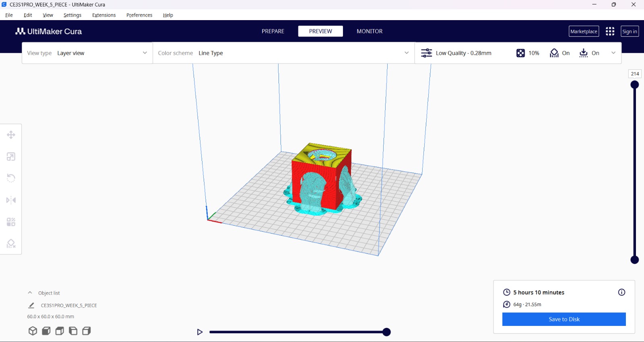This screenshot has width=644, height=342.
Task: Click the top layer slider handle
Action: pyautogui.click(x=635, y=84)
